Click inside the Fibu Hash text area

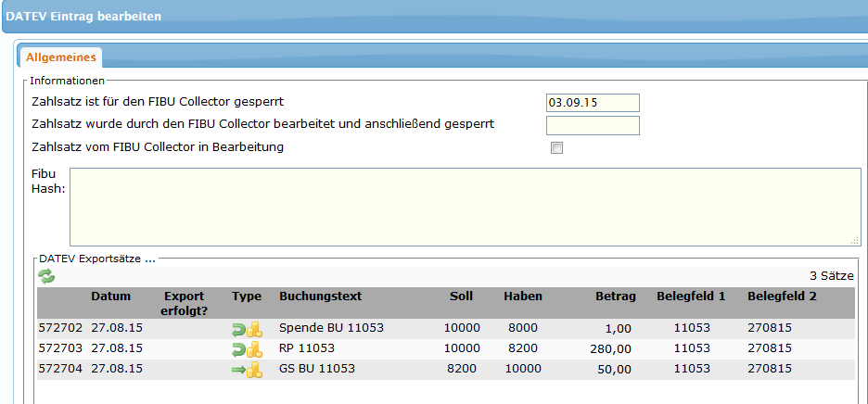point(464,206)
